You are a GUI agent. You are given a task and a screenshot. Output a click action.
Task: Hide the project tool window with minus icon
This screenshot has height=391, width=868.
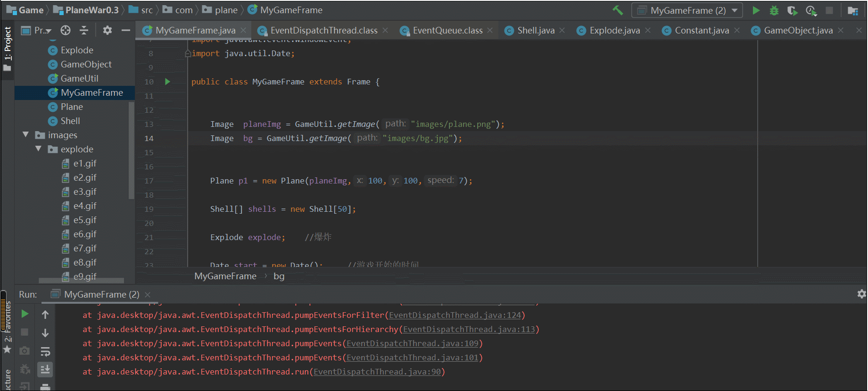125,30
